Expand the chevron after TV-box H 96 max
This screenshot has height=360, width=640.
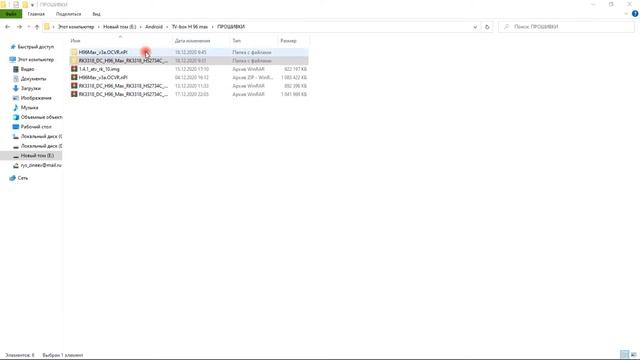213,27
